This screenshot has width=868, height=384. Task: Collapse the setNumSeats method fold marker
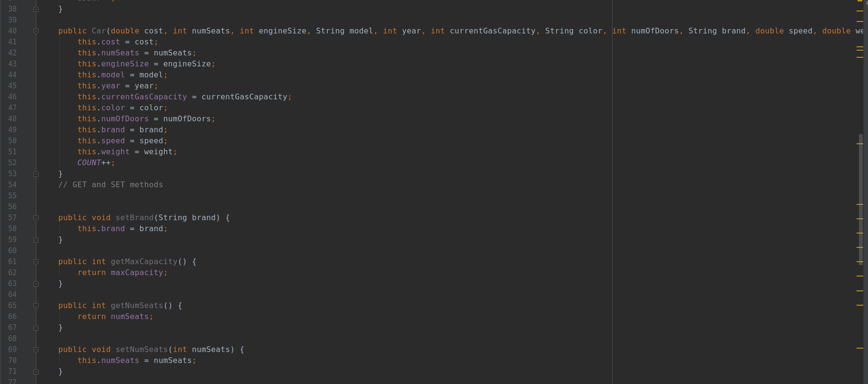(36, 350)
